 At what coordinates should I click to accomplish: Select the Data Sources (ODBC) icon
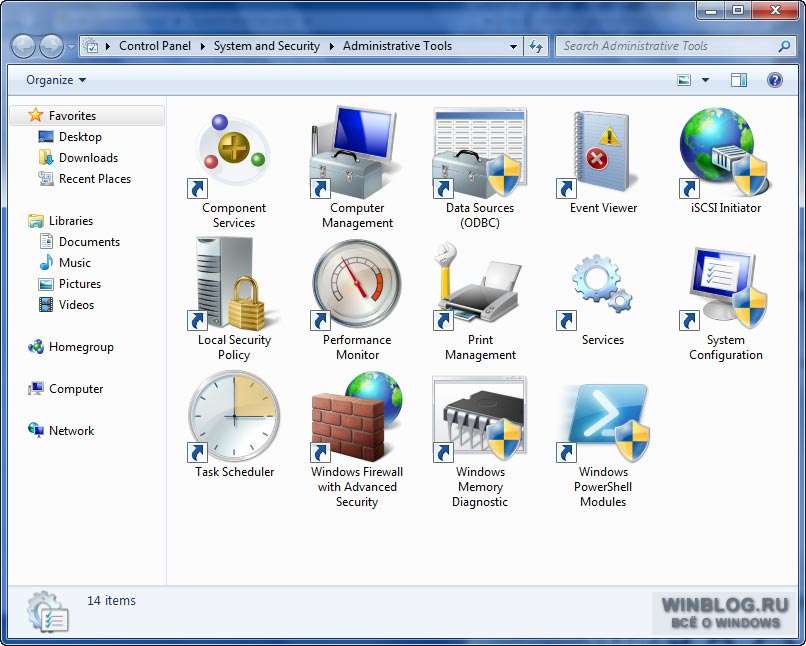[480, 153]
